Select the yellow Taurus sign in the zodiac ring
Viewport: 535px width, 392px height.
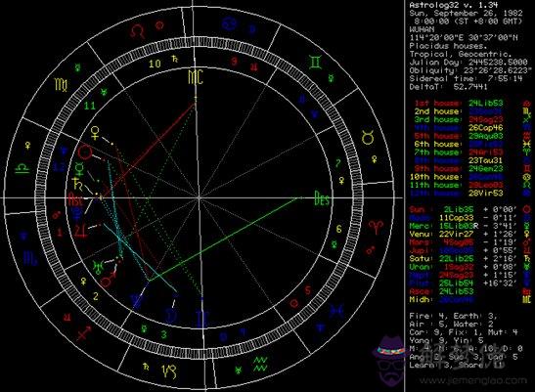click(x=368, y=137)
